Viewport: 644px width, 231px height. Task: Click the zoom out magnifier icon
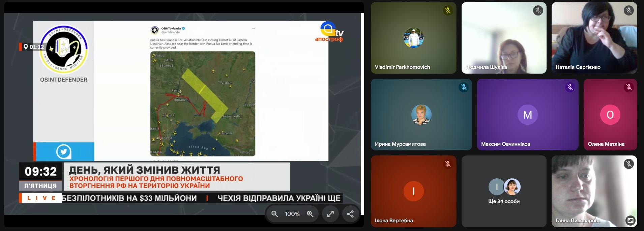[x=275, y=214]
